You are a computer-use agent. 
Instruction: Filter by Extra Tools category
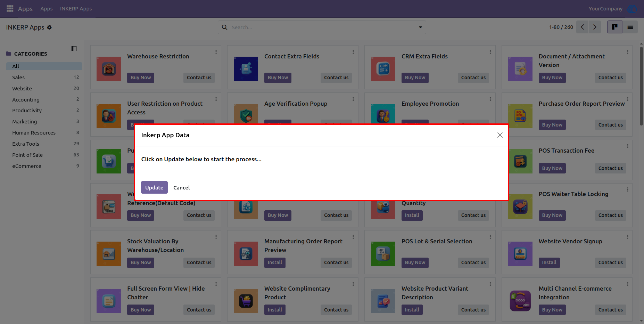[44, 144]
